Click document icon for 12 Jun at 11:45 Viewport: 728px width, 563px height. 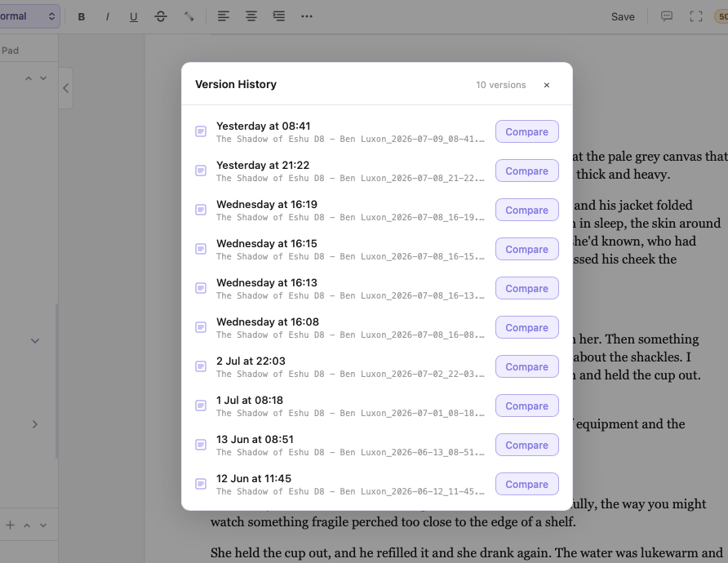(201, 484)
